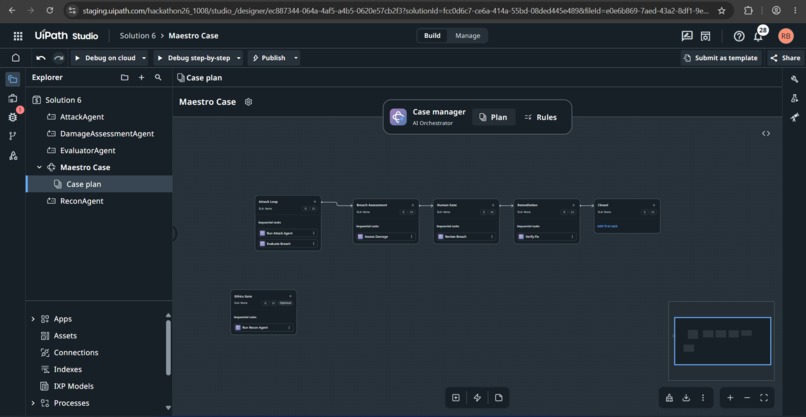
Task: Click the Share button
Action: pyautogui.click(x=785, y=58)
